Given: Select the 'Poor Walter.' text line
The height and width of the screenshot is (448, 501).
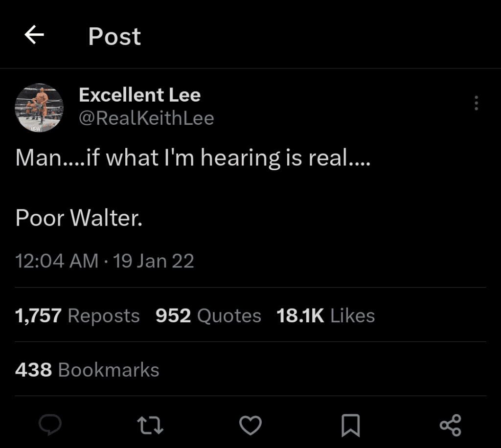Looking at the screenshot, I should 79,218.
